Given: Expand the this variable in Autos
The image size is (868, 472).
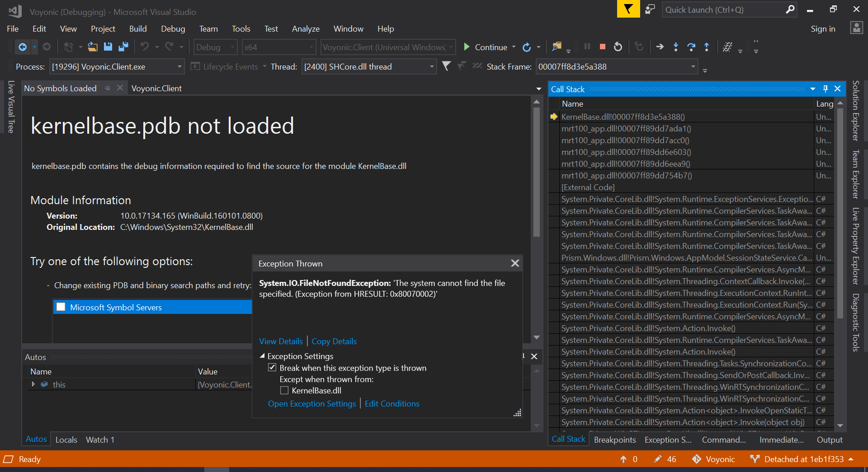Looking at the screenshot, I should [33, 384].
